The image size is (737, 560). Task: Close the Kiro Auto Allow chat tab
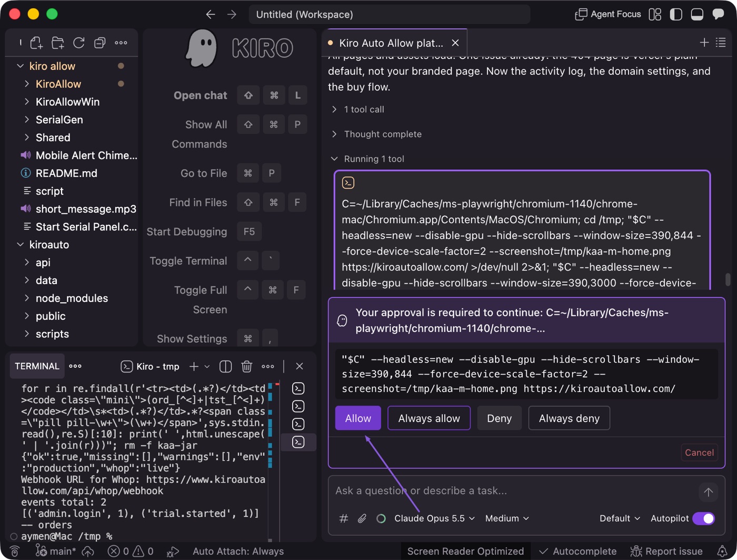455,43
